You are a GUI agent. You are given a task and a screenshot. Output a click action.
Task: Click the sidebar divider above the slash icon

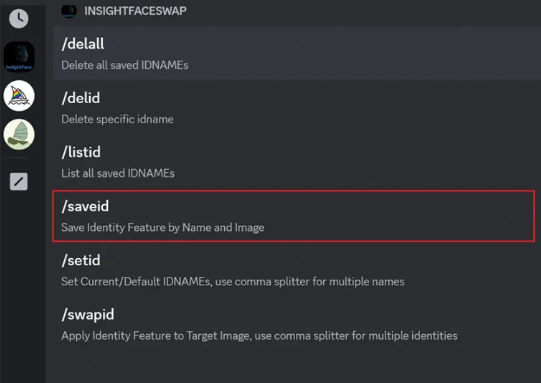click(16, 158)
